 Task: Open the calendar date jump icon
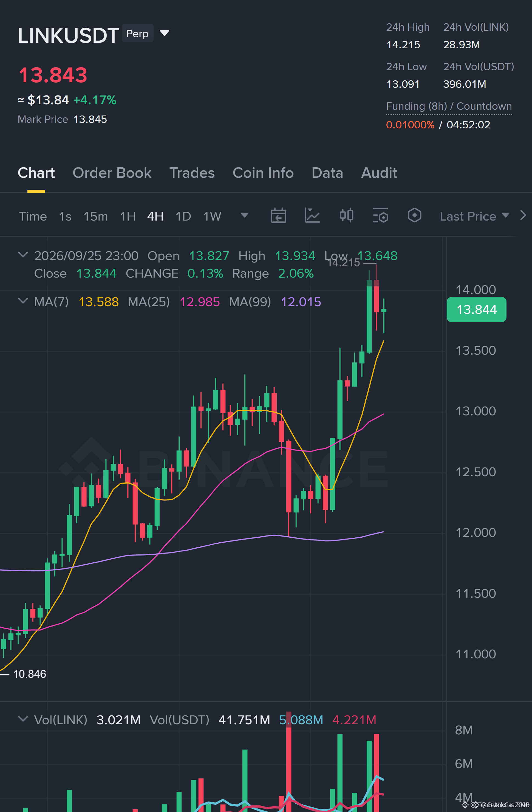[x=278, y=215]
